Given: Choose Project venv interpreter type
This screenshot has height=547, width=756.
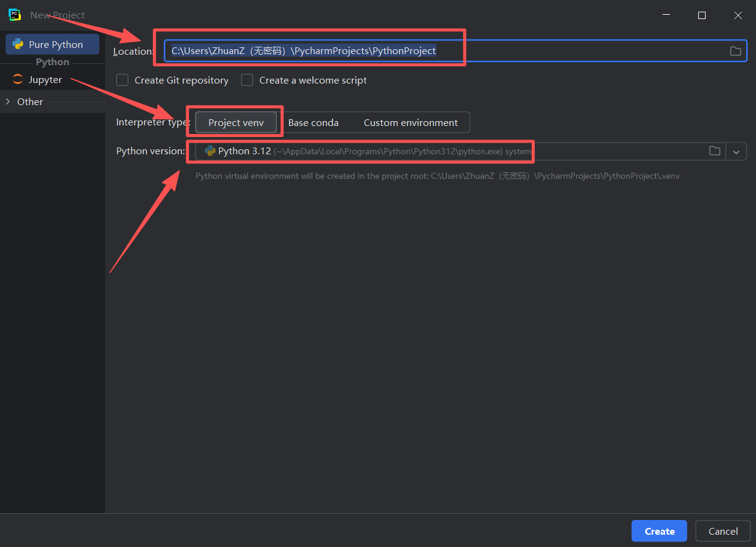Looking at the screenshot, I should pos(236,122).
